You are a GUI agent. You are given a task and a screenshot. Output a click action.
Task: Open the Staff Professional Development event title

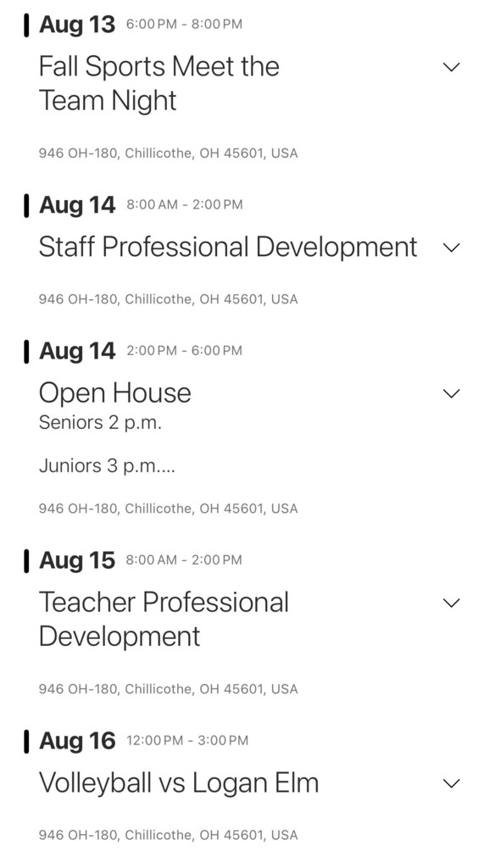(228, 248)
